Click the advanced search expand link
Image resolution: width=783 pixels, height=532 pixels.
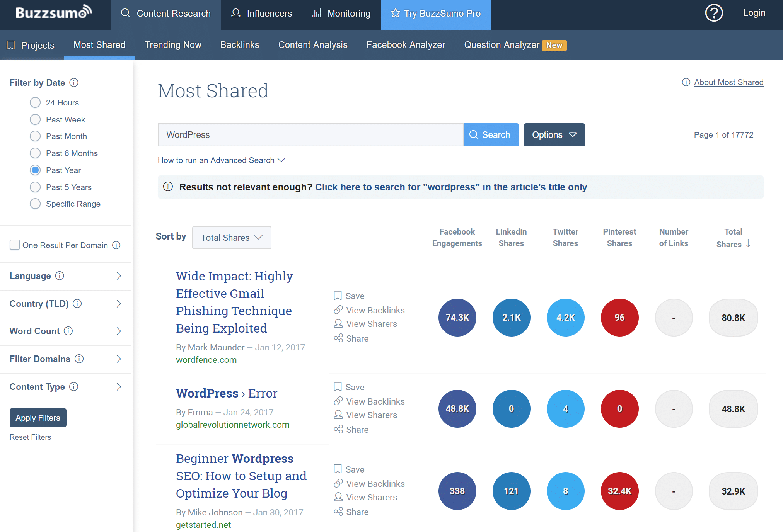(220, 160)
